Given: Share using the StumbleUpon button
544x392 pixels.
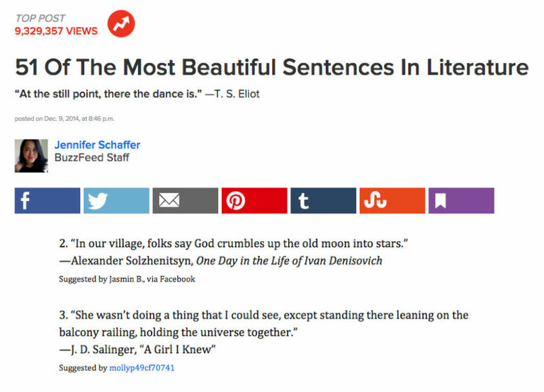Looking at the screenshot, I should pos(392,201).
